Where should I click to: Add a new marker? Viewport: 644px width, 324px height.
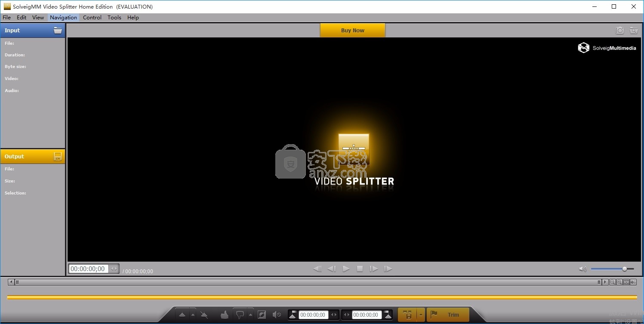pos(182,315)
